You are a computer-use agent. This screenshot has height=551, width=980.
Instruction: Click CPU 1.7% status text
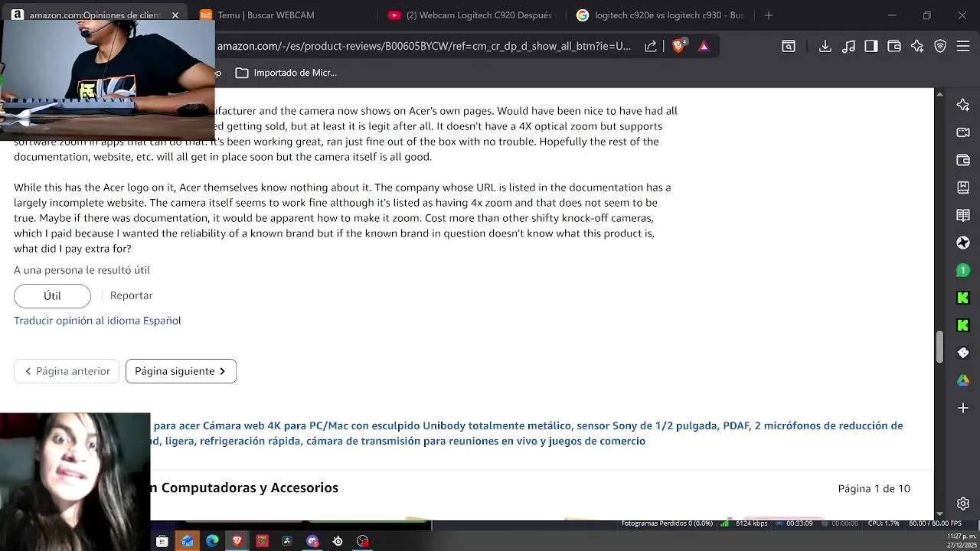click(884, 523)
